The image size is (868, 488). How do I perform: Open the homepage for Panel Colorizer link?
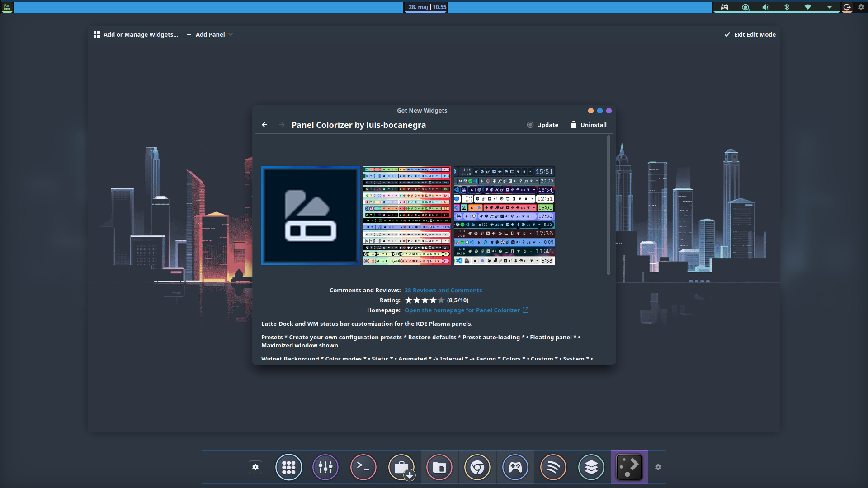[466, 310]
